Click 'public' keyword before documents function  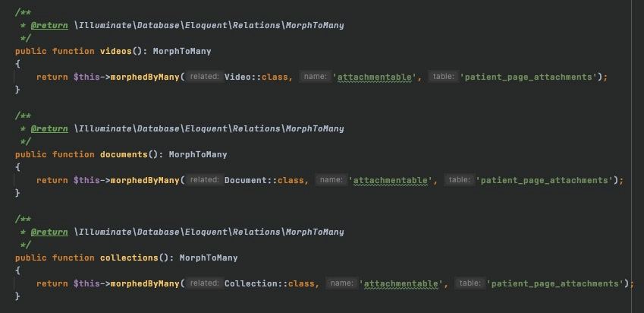(31, 154)
